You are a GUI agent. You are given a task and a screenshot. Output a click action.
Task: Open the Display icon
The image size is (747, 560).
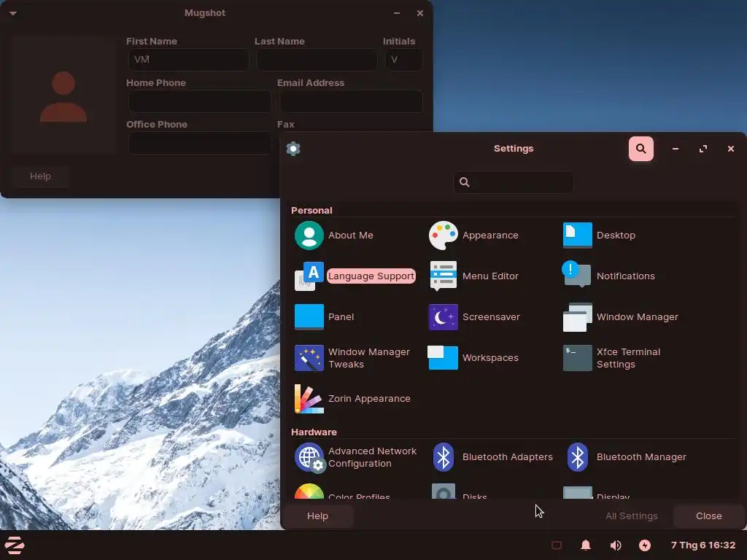[578, 492]
